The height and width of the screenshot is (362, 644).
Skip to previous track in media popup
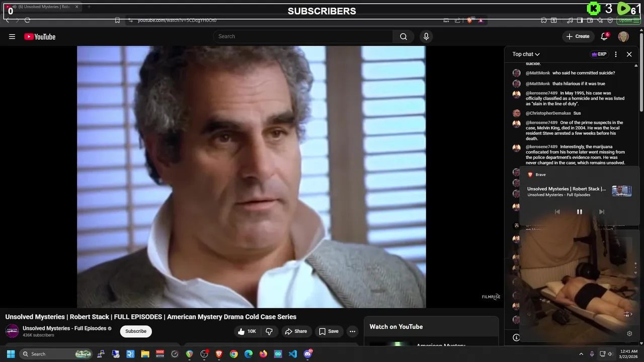coord(557,212)
